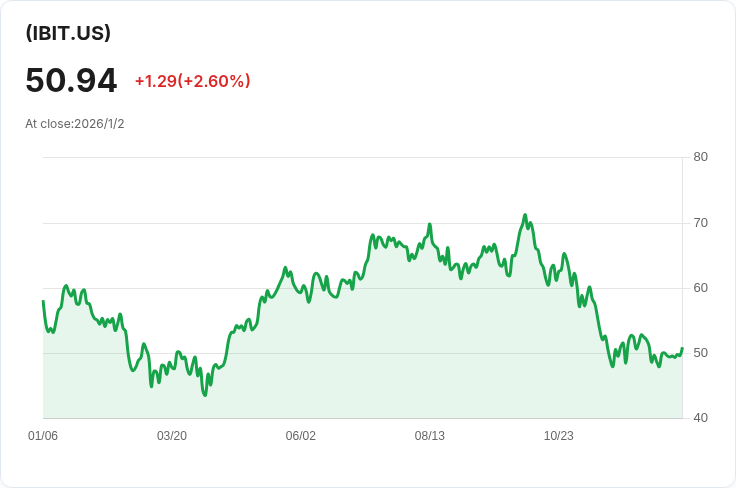This screenshot has width=736, height=488.
Task: Click the 60 price axis label
Action: 700,288
